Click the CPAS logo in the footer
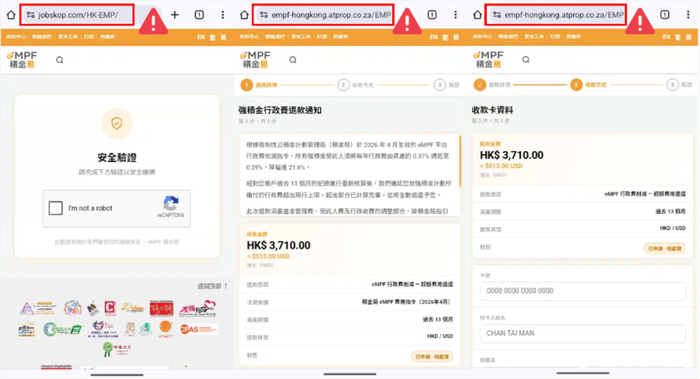The height and width of the screenshot is (379, 700). [x=198, y=329]
